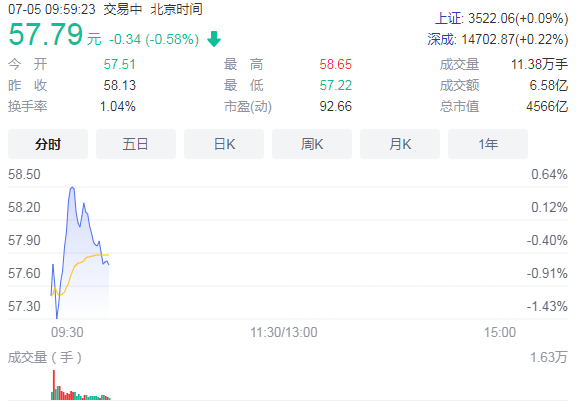Screen dimensions: 579x411
Task: Click the 成交量（手）volume chart label
Action: coord(45,357)
